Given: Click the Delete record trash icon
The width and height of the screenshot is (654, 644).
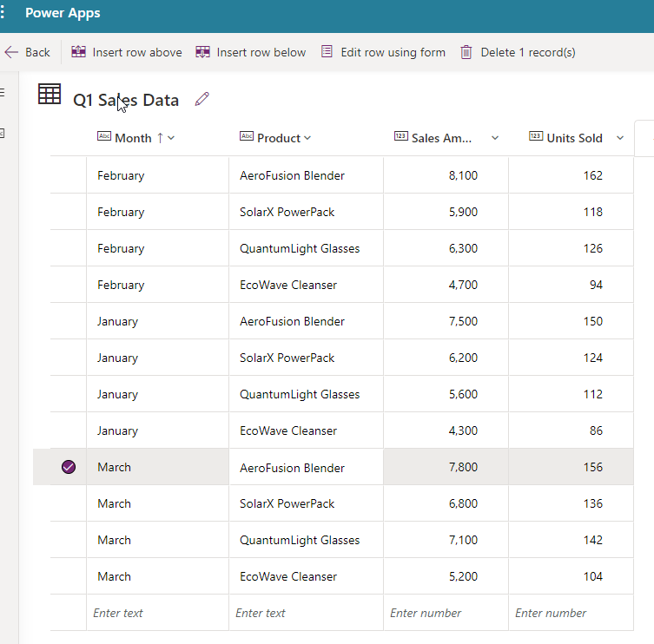Looking at the screenshot, I should pyautogui.click(x=466, y=52).
